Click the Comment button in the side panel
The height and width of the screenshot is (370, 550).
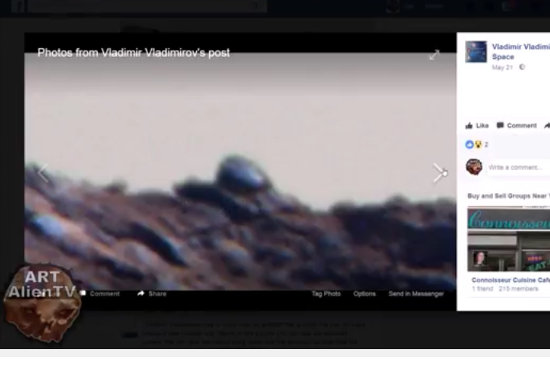(517, 125)
